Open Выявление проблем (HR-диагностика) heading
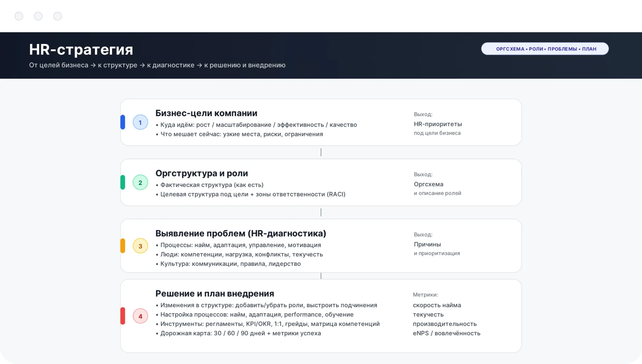The image size is (642, 364). 241,233
